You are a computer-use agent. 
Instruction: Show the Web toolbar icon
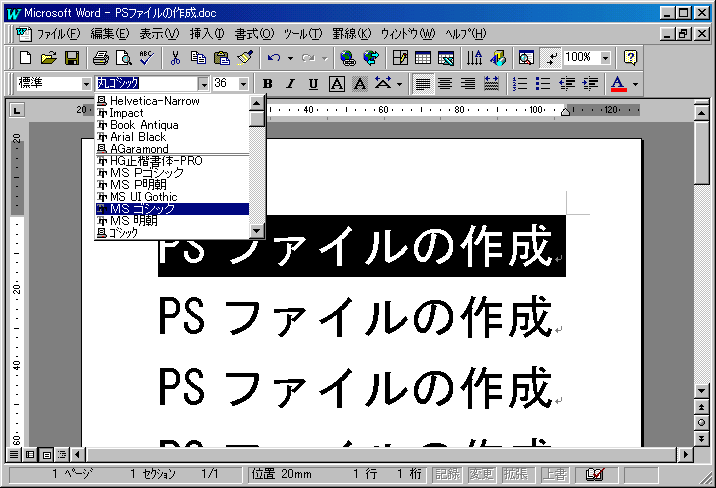[371, 58]
